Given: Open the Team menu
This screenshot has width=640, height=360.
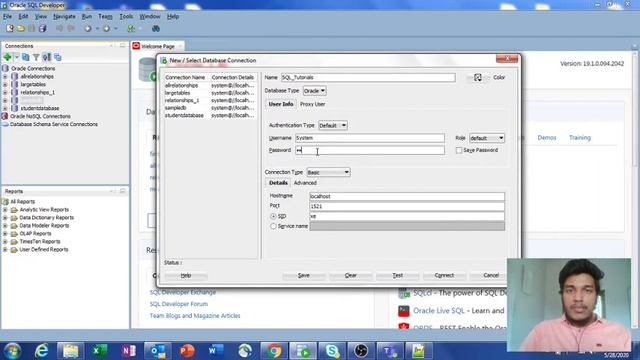Looking at the screenshot, I should coord(105,16).
